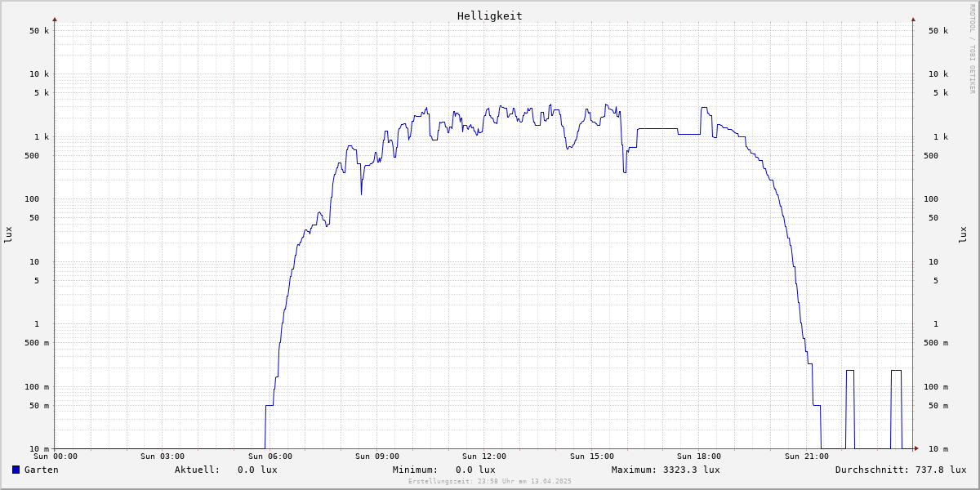Click the Aktuell value 0.0 lux
The image size is (980, 490).
click(x=257, y=470)
